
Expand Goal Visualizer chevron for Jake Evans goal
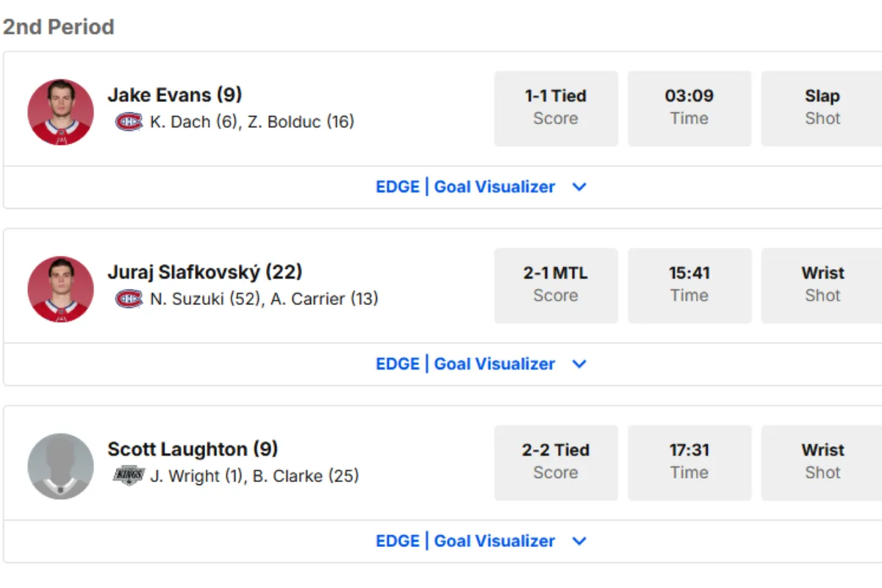(x=579, y=187)
